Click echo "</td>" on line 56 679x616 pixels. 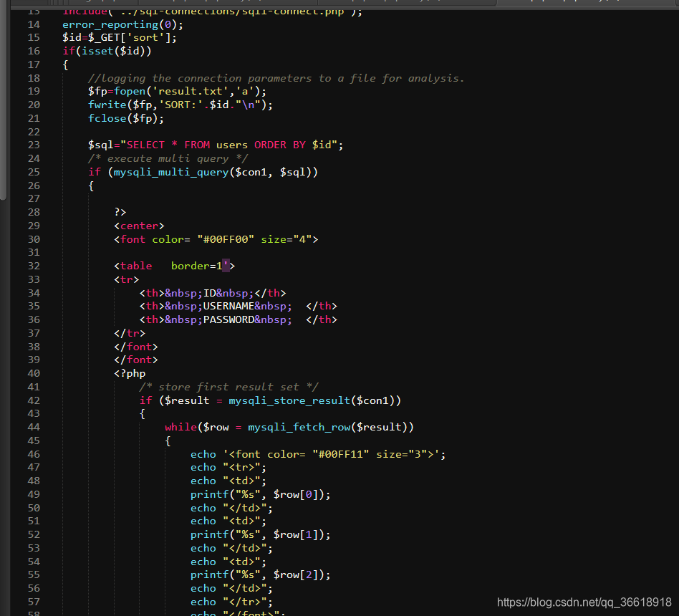(231, 588)
